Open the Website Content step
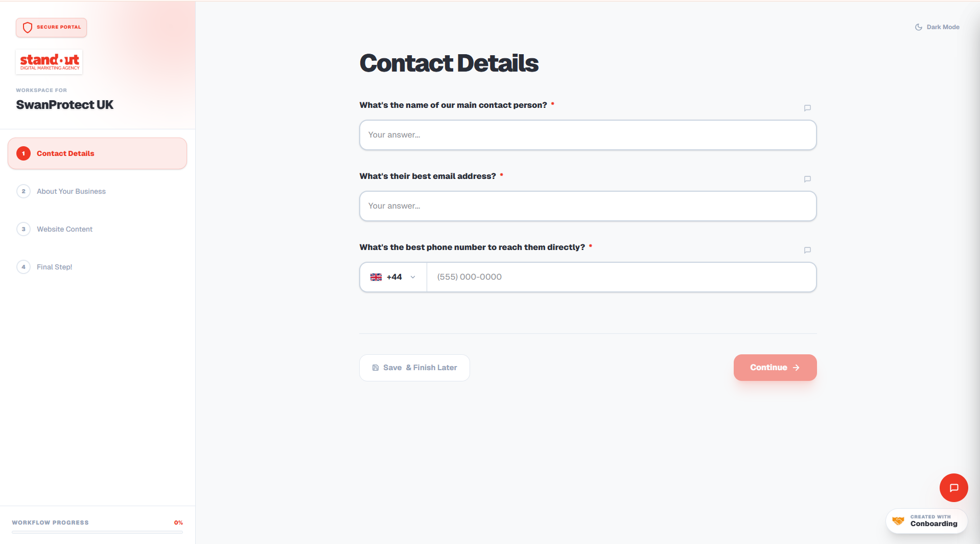The image size is (980, 544). click(x=64, y=229)
